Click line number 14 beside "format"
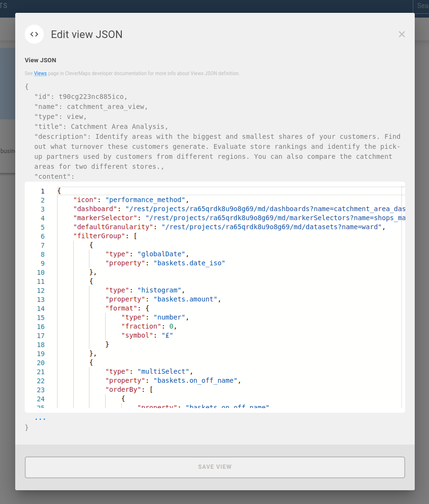Image resolution: width=429 pixels, height=504 pixels. [40, 309]
